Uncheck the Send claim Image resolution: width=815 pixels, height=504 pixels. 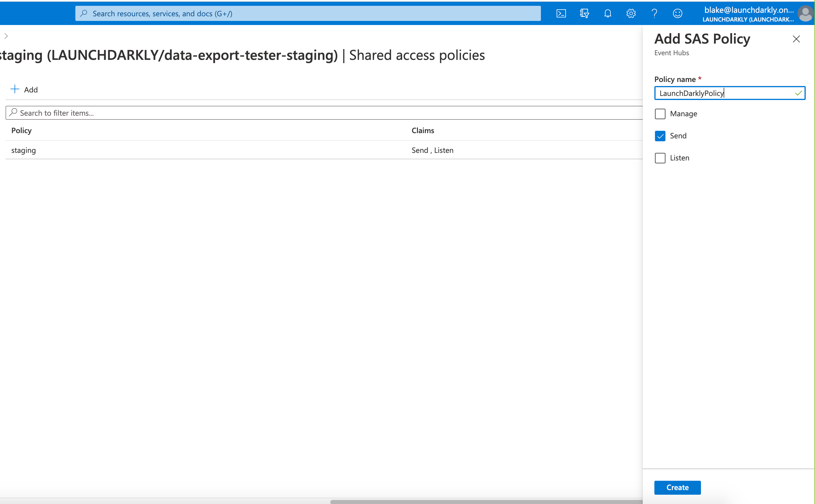[660, 136]
